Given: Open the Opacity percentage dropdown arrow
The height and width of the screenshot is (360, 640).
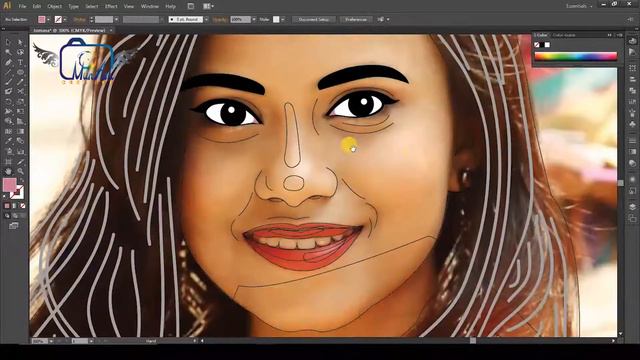Looking at the screenshot, I should point(254,19).
